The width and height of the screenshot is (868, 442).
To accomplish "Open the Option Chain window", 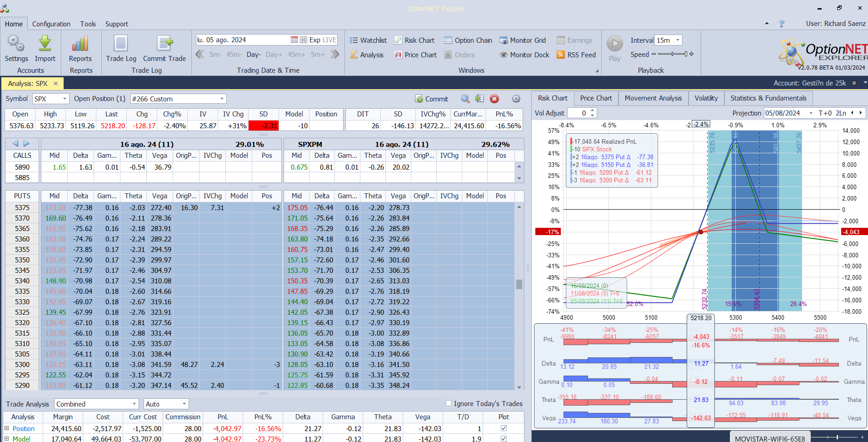I will [468, 40].
